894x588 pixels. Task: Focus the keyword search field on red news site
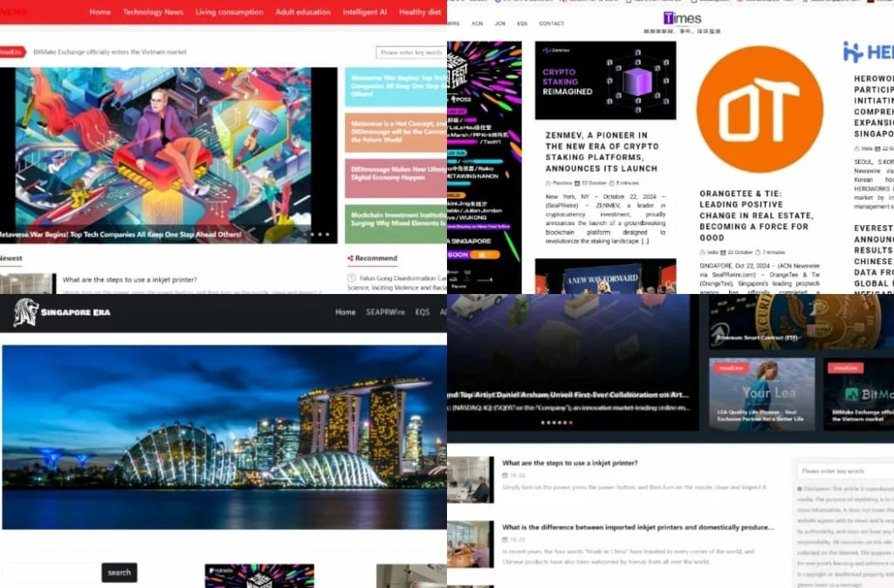pos(410,52)
